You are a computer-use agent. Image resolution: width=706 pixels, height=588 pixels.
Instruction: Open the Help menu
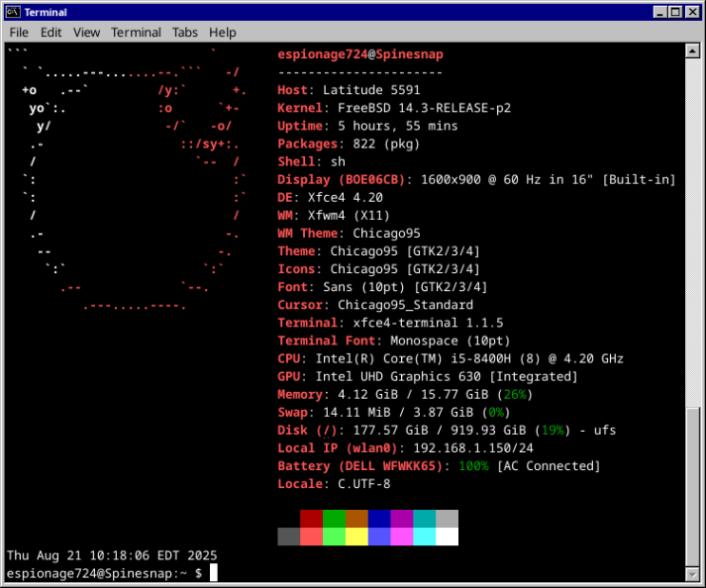(x=223, y=32)
